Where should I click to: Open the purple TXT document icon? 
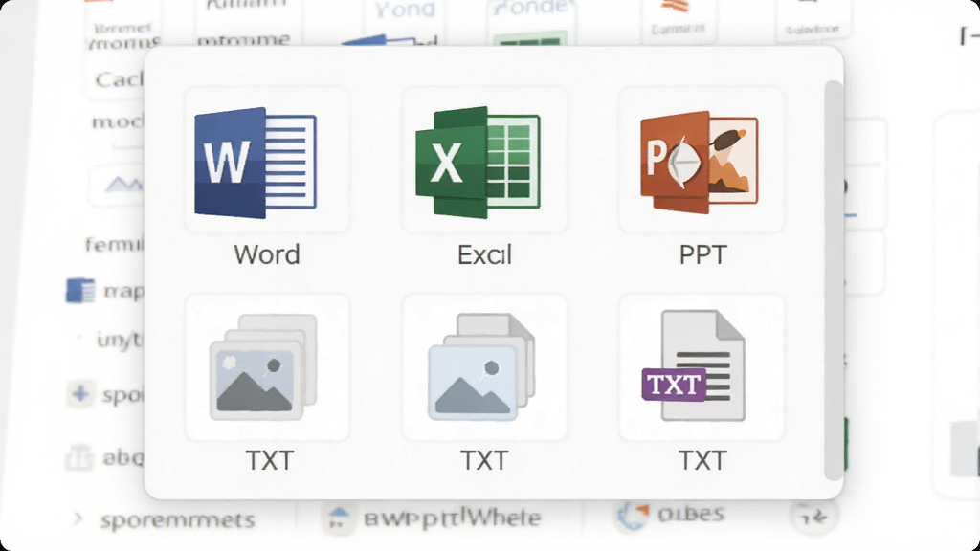point(694,365)
